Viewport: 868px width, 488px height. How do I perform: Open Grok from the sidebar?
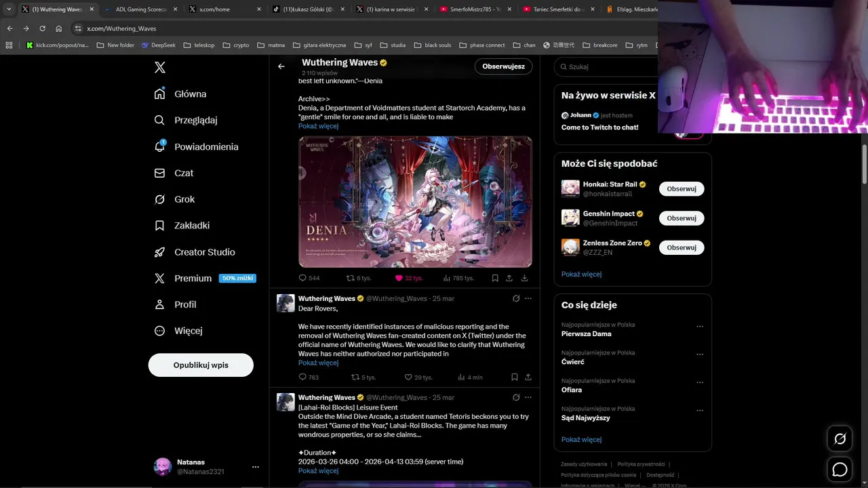[174, 199]
